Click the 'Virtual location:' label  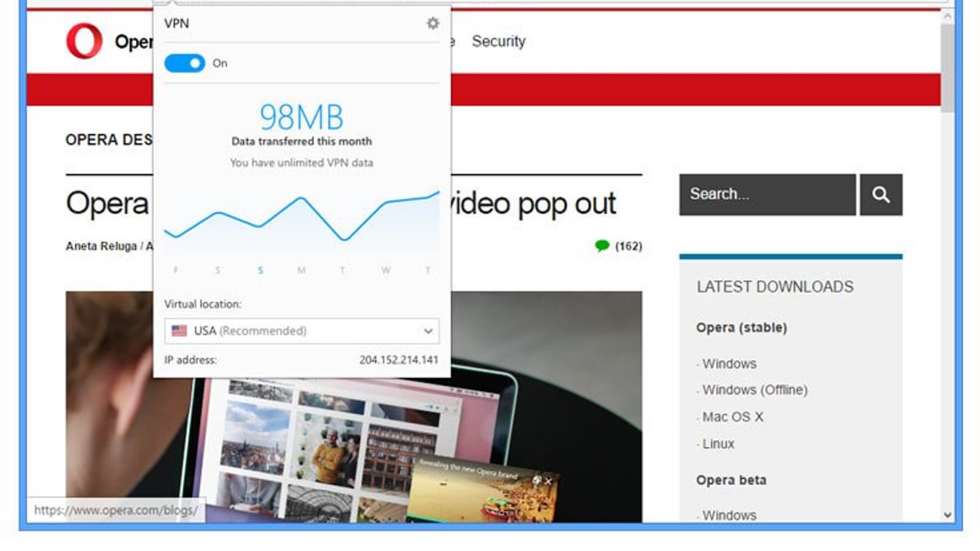pos(203,304)
